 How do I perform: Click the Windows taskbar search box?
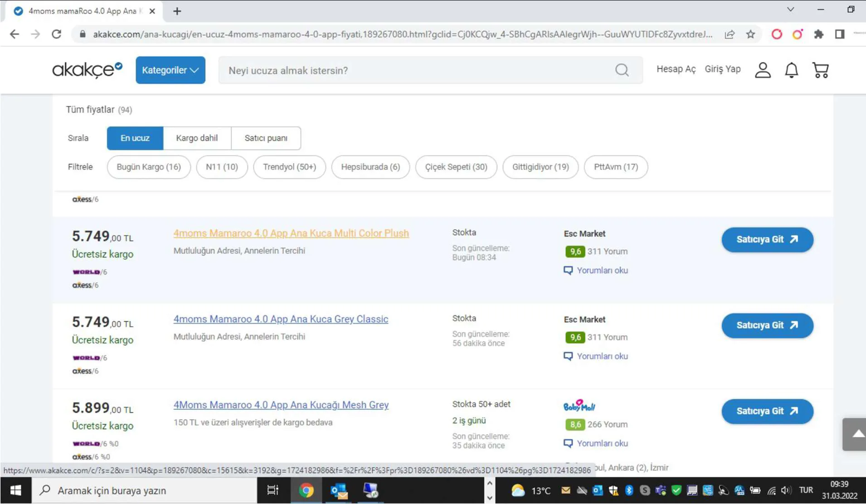click(144, 490)
